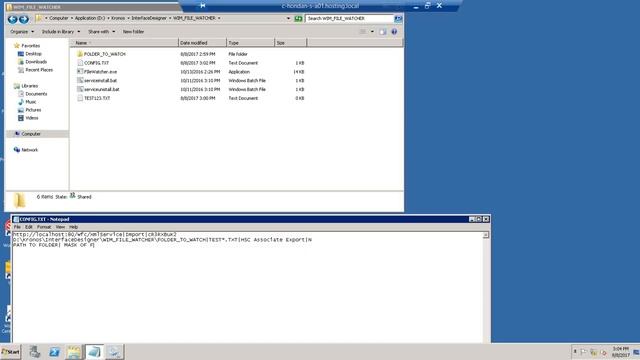
Task: Select Videos library
Action: tap(31, 118)
